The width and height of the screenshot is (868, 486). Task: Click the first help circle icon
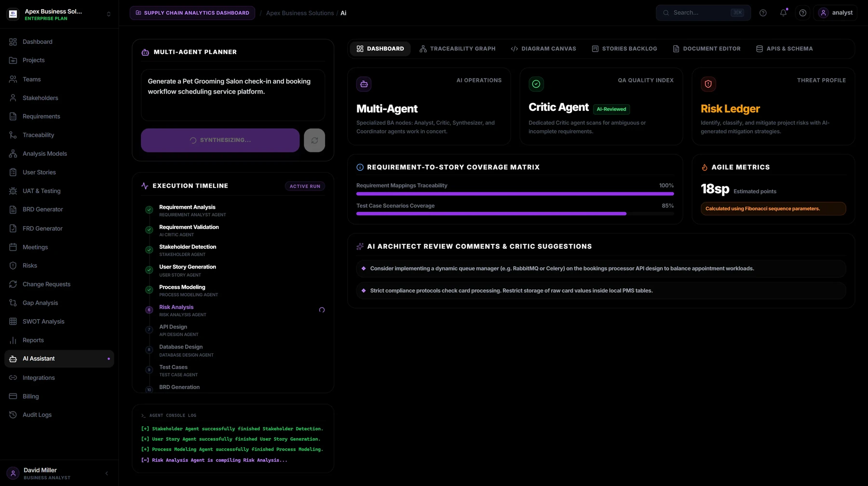(763, 13)
